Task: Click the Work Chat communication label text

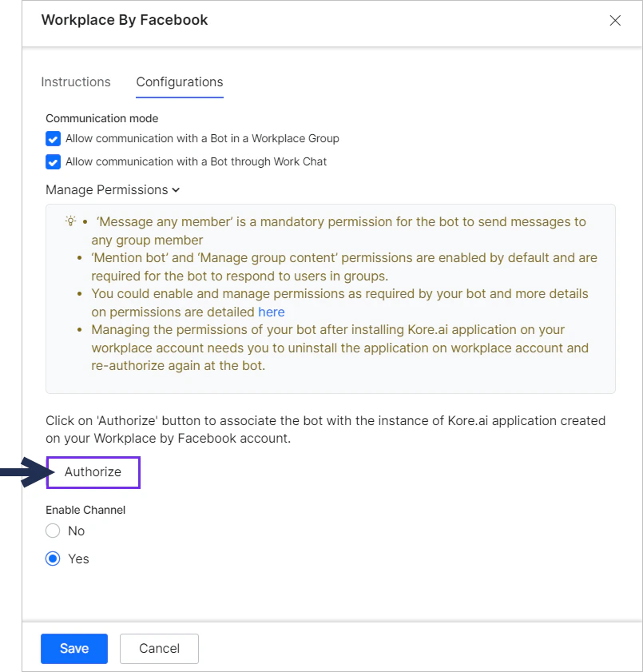Action: coord(196,161)
